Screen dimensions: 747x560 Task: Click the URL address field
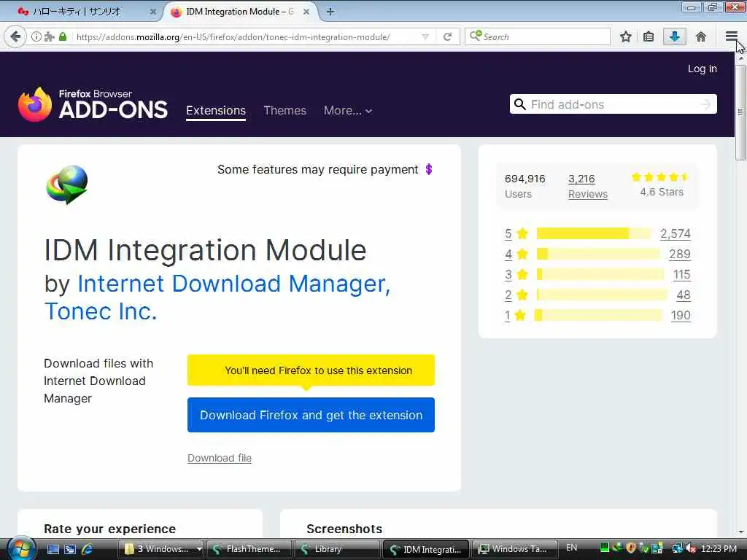point(247,36)
